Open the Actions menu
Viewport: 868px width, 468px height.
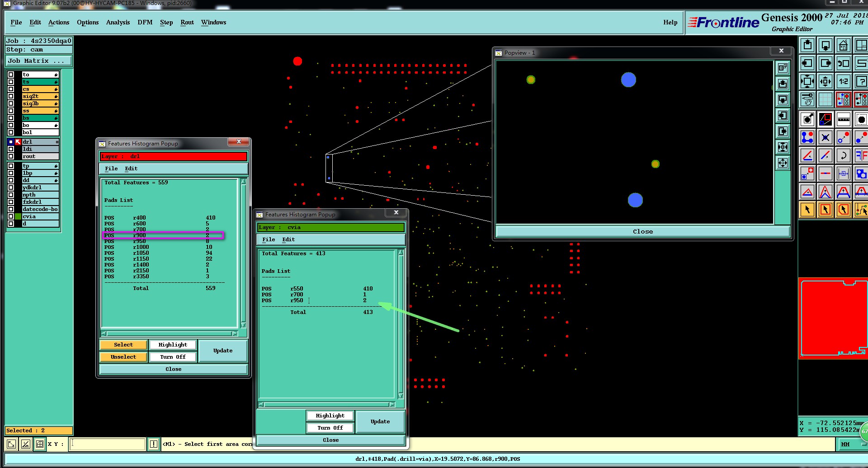tap(59, 22)
